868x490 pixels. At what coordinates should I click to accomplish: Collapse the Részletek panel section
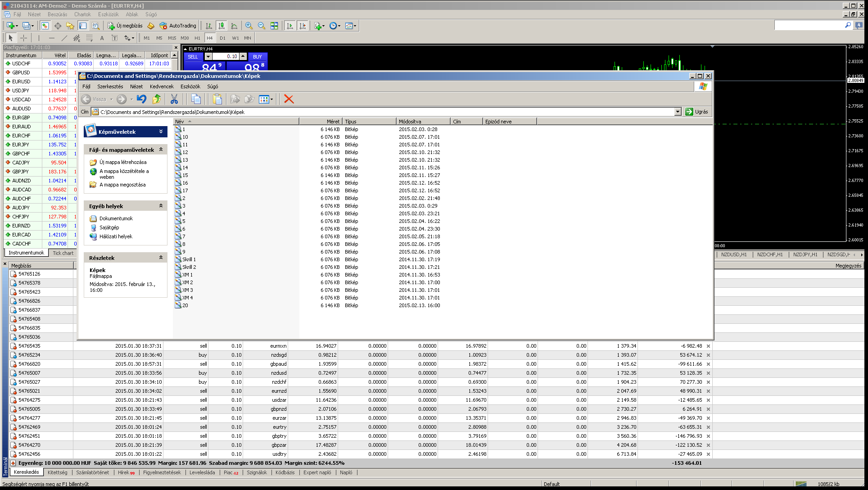click(161, 258)
